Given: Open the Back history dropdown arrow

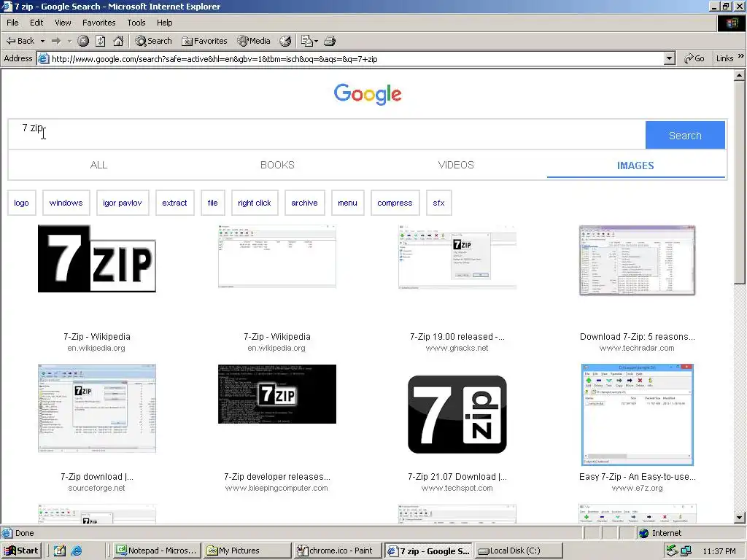Looking at the screenshot, I should (x=42, y=41).
